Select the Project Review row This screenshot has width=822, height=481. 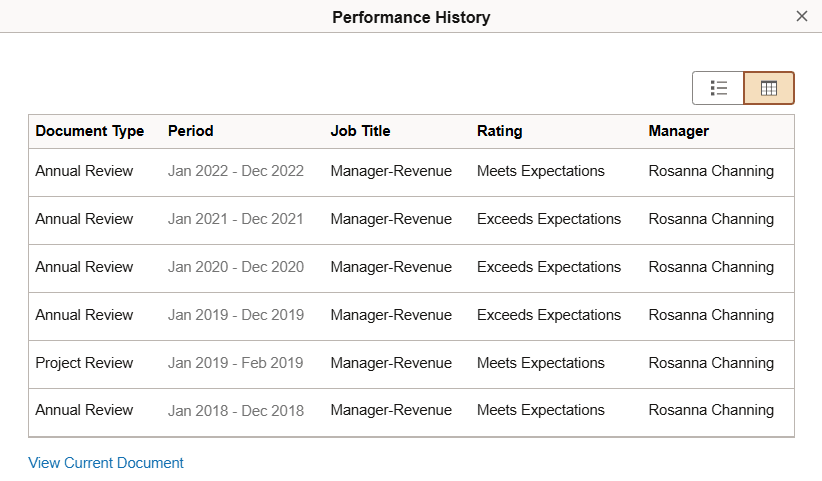pos(84,363)
